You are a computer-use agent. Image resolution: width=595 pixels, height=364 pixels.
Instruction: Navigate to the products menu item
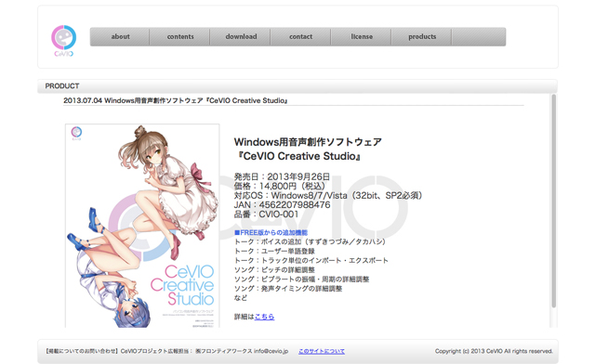(421, 37)
